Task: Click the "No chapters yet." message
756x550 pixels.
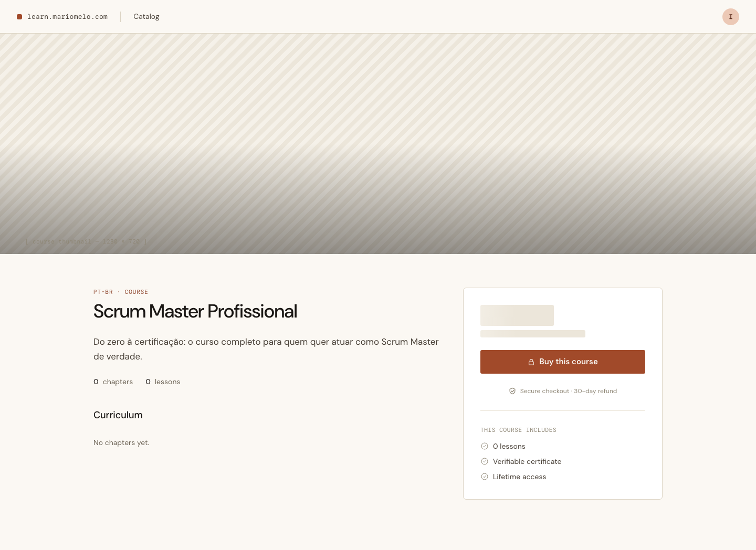Action: click(x=121, y=442)
